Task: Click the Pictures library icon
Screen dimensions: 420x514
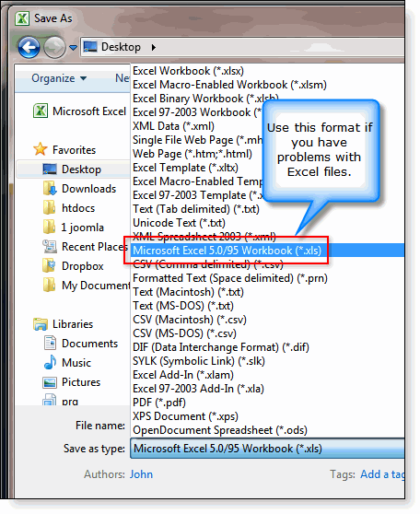Action: point(50,382)
